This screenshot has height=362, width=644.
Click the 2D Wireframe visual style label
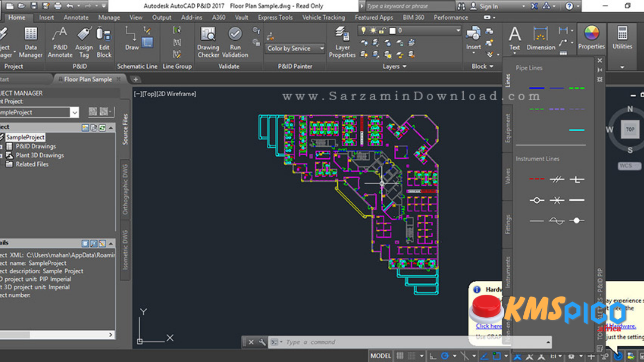[178, 94]
